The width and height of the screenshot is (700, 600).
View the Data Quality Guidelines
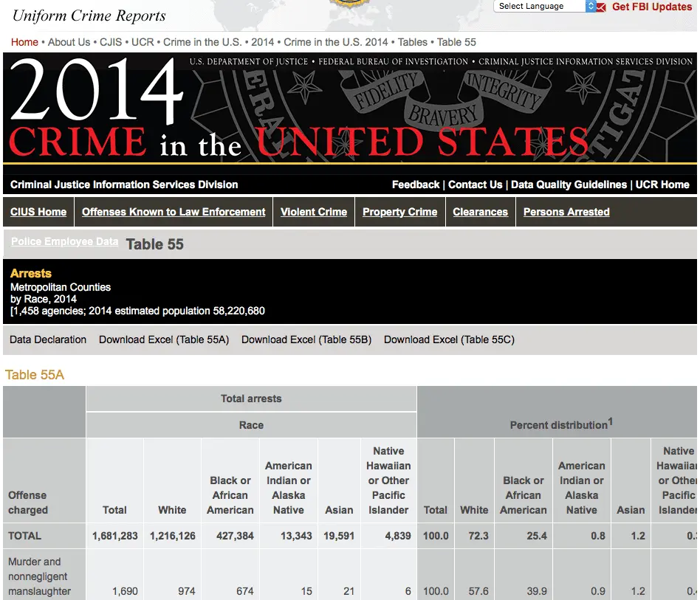tap(569, 185)
